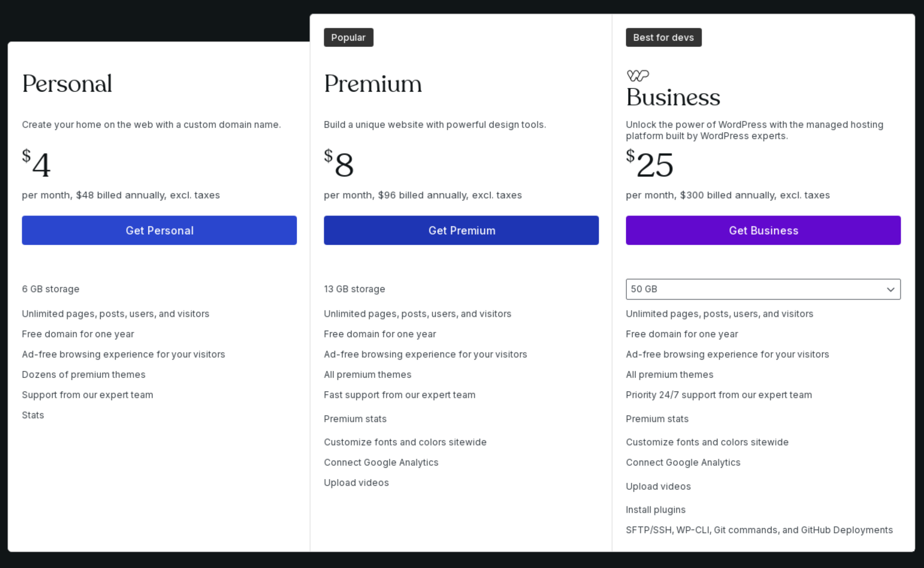
Task: Click Get Business
Action: point(763,230)
